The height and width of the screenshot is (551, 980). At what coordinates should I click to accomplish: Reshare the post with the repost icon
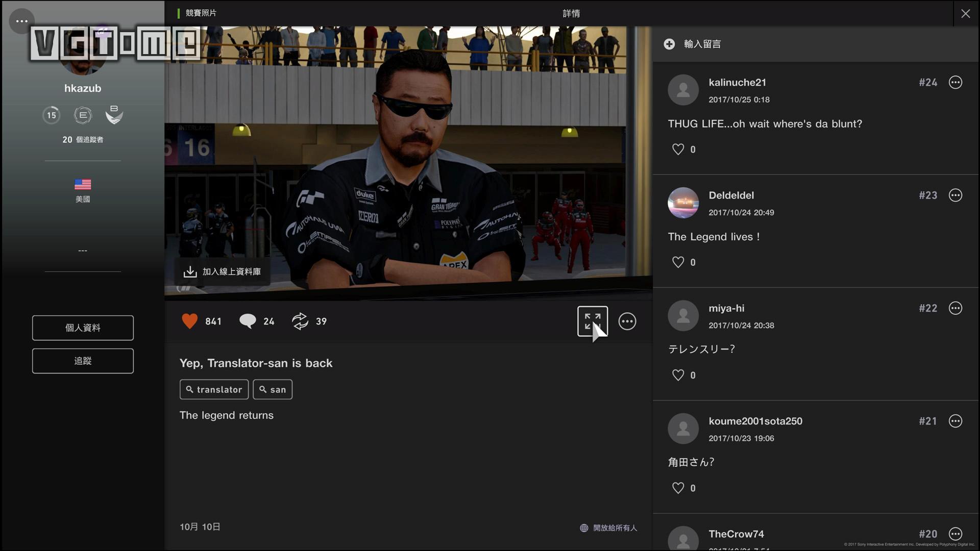[x=300, y=321]
